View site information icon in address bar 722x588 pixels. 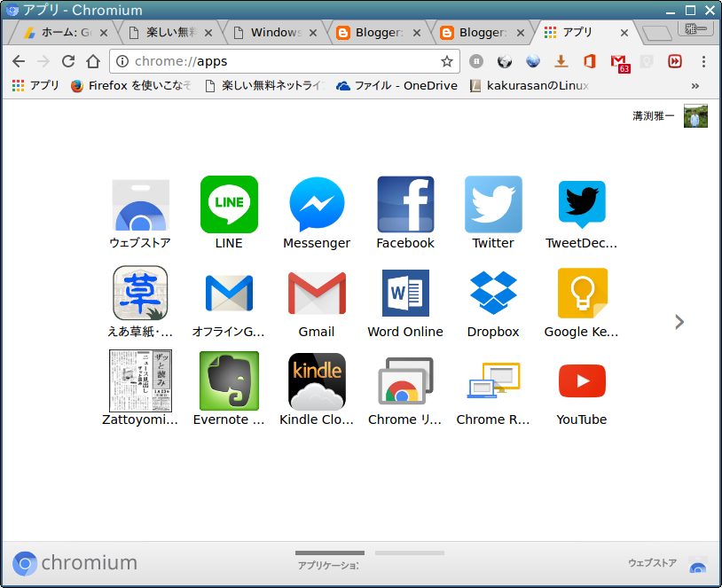click(122, 61)
